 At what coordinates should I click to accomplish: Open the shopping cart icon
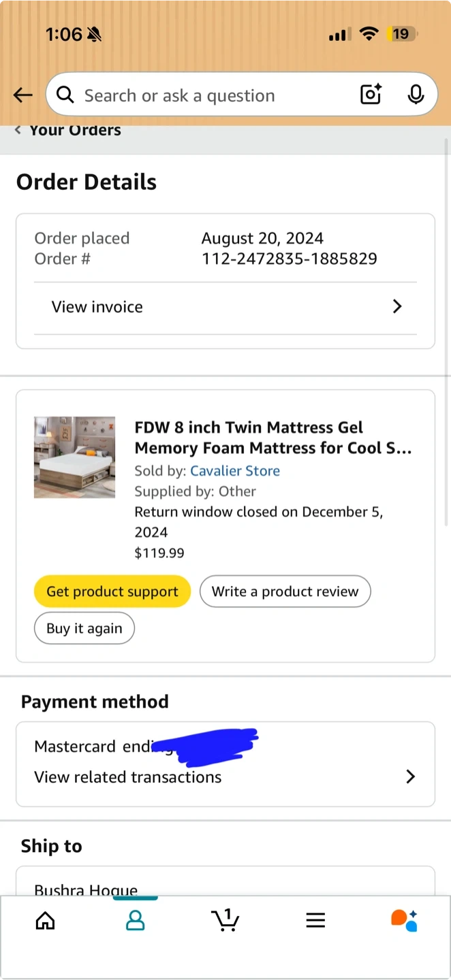point(226,920)
